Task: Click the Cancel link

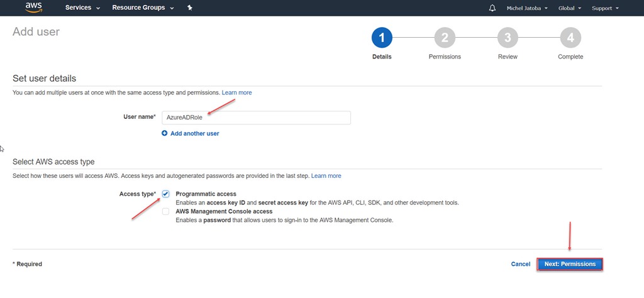Action: pyautogui.click(x=520, y=264)
